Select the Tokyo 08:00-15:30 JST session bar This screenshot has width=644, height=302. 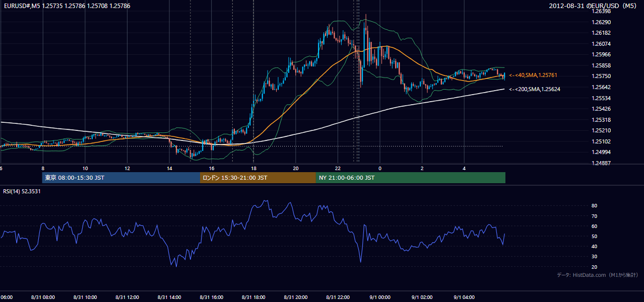click(121, 178)
